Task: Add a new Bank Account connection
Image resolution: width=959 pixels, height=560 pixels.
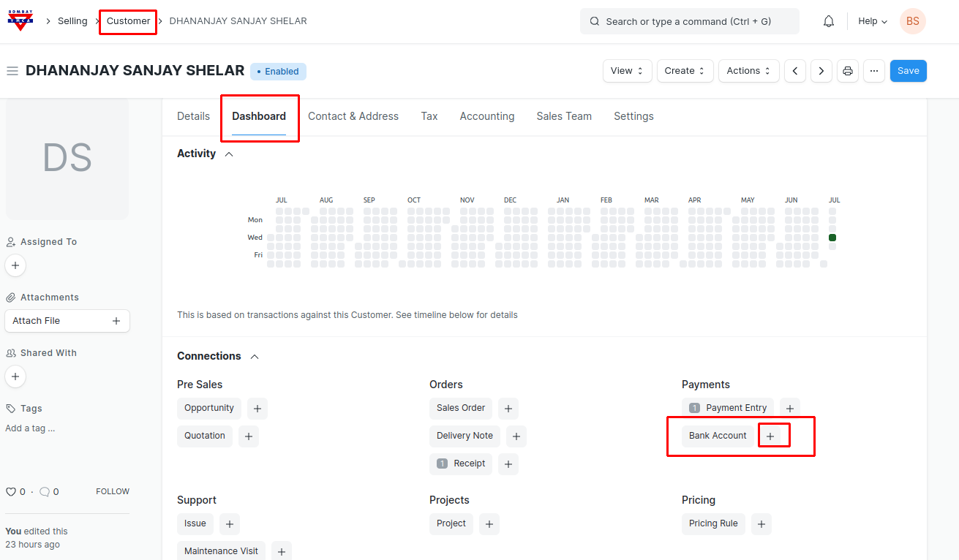Action: click(x=770, y=436)
